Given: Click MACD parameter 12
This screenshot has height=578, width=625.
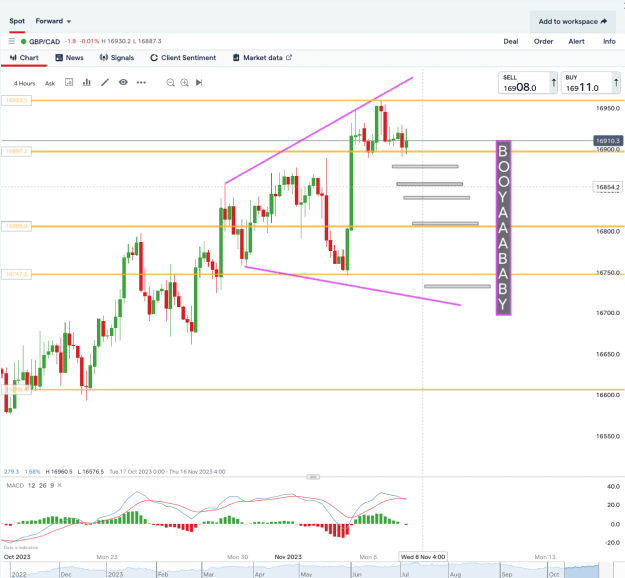Looking at the screenshot, I should click(x=31, y=486).
